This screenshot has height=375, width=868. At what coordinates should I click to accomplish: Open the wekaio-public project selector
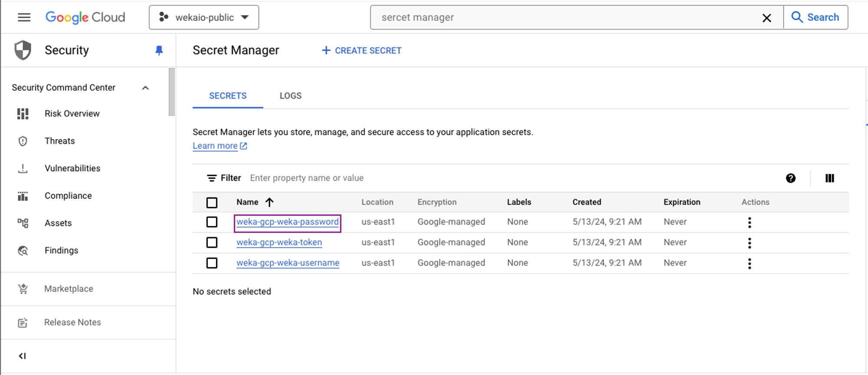(x=204, y=17)
